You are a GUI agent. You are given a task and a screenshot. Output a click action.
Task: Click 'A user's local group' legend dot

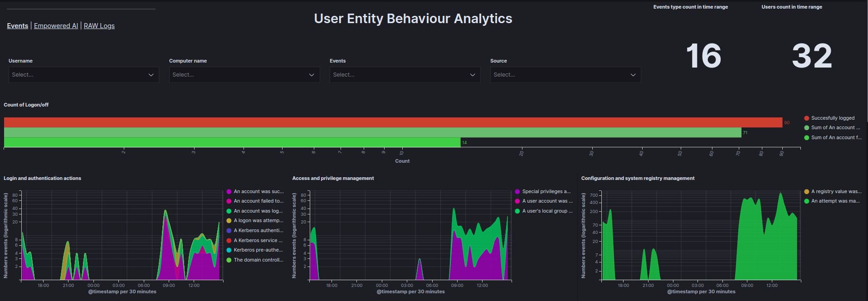click(x=517, y=211)
